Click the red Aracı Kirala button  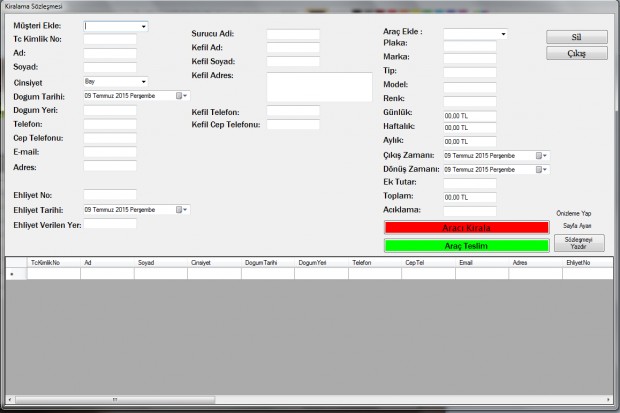click(x=467, y=228)
